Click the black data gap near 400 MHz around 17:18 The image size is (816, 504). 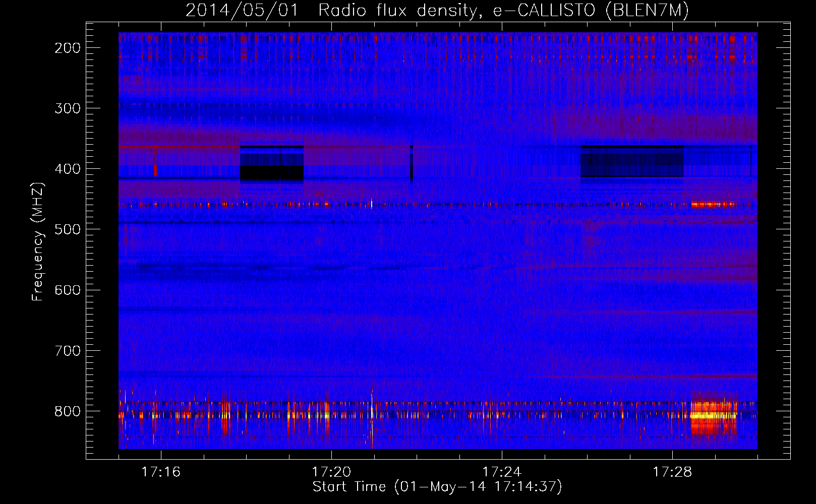coord(271,164)
